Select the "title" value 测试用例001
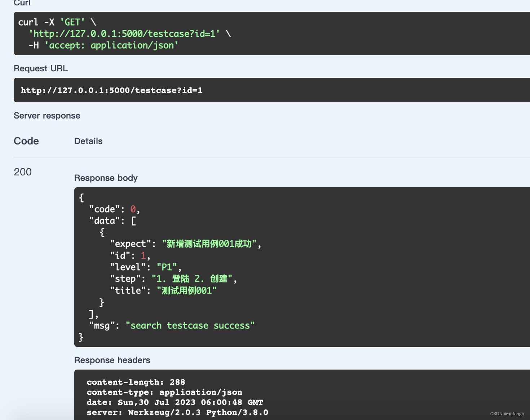530x420 pixels. (187, 291)
